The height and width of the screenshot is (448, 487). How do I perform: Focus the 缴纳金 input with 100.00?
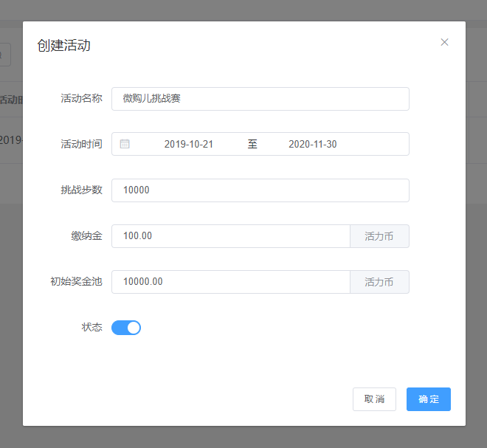(x=231, y=236)
